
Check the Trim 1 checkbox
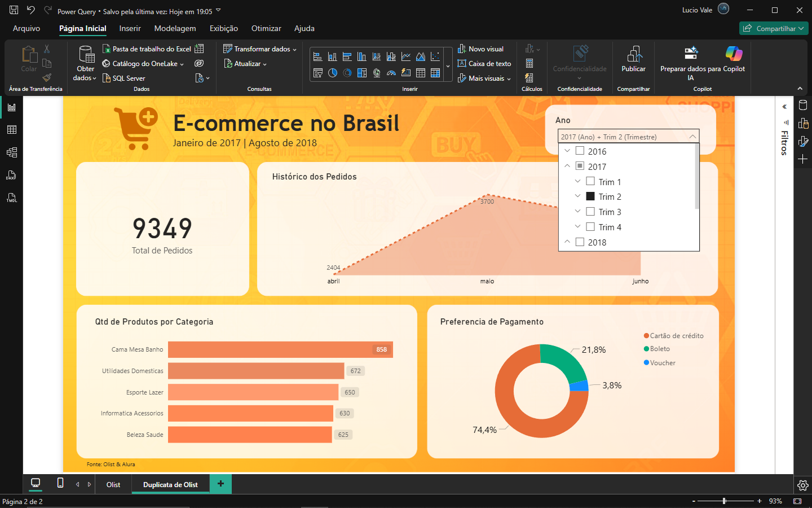click(x=590, y=181)
